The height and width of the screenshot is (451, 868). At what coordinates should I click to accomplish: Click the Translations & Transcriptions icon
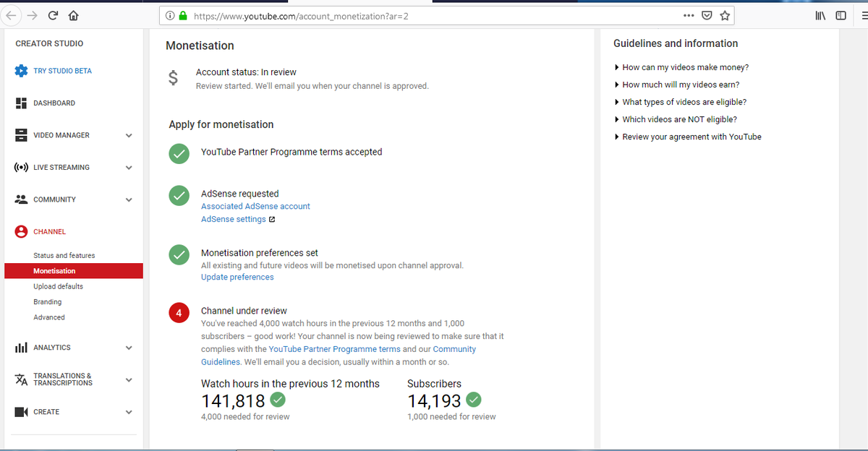coord(22,379)
